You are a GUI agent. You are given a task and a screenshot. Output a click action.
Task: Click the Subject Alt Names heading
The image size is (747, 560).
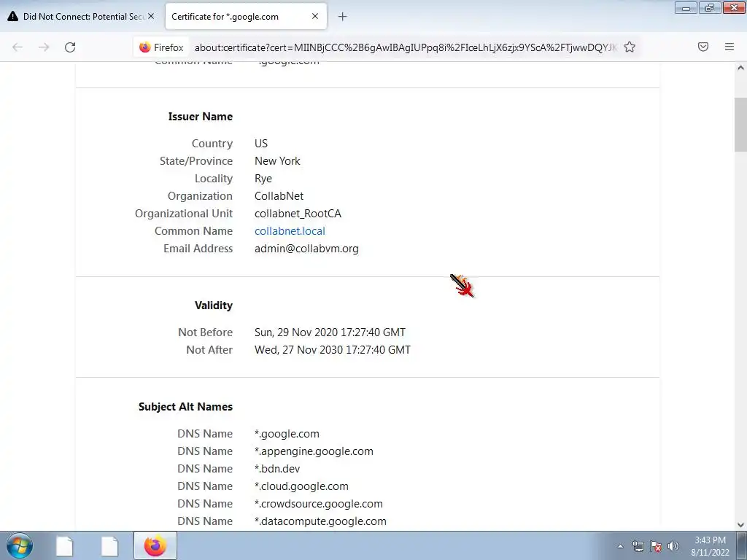click(x=185, y=407)
